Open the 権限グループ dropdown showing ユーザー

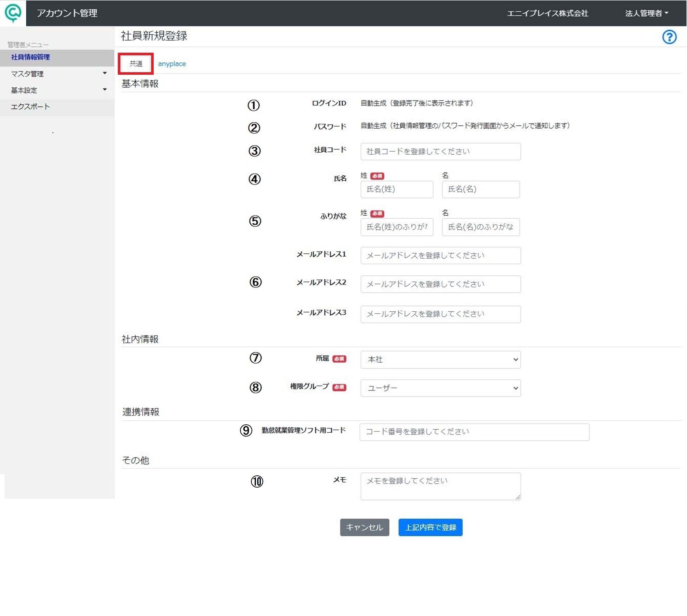pyautogui.click(x=440, y=388)
